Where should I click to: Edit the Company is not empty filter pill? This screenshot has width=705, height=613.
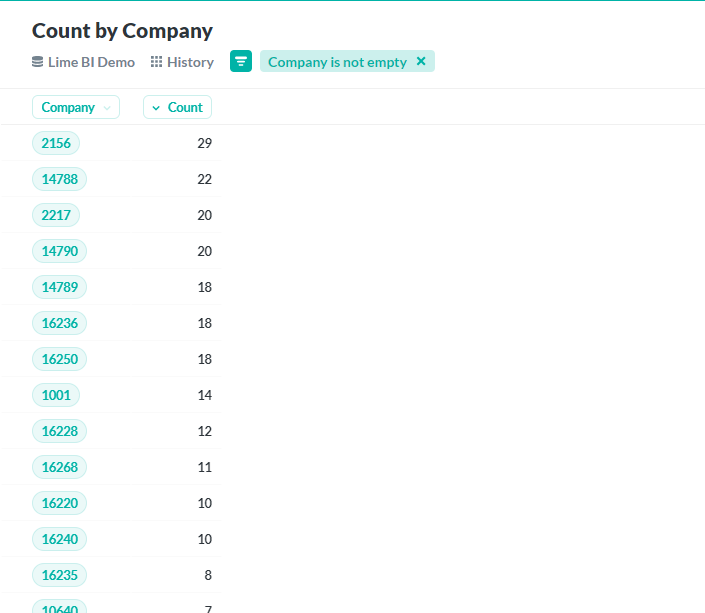pos(337,62)
